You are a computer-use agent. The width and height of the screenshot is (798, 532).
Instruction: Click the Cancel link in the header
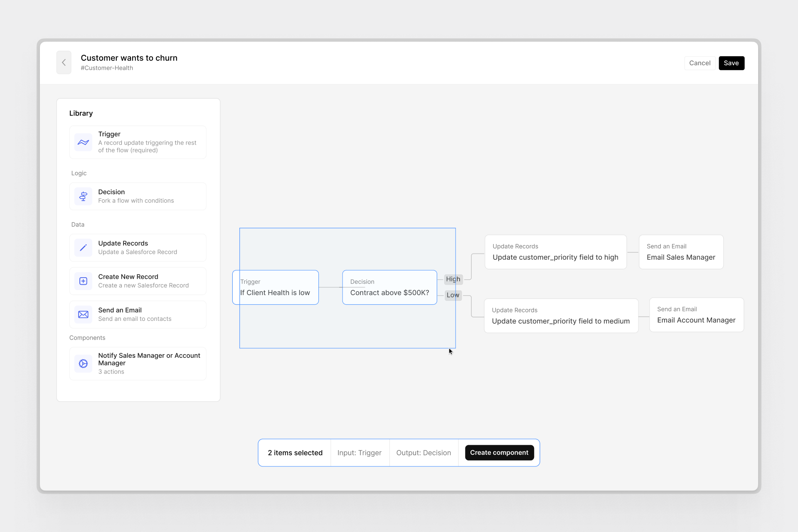click(x=699, y=63)
